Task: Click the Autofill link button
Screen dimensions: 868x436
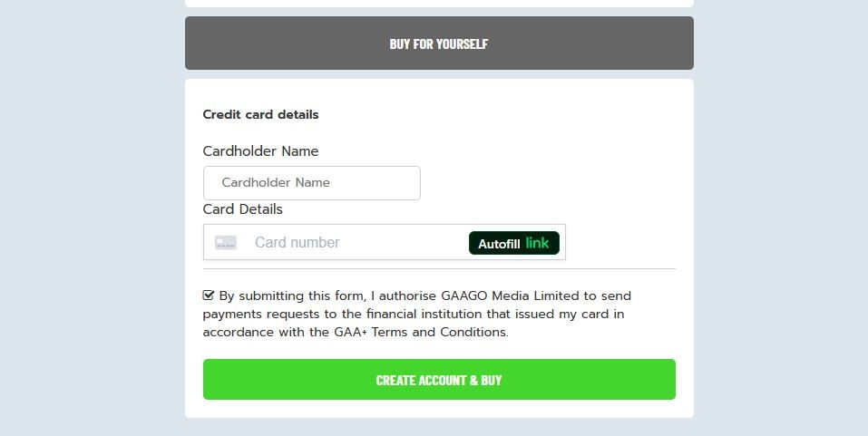Action: pos(513,243)
